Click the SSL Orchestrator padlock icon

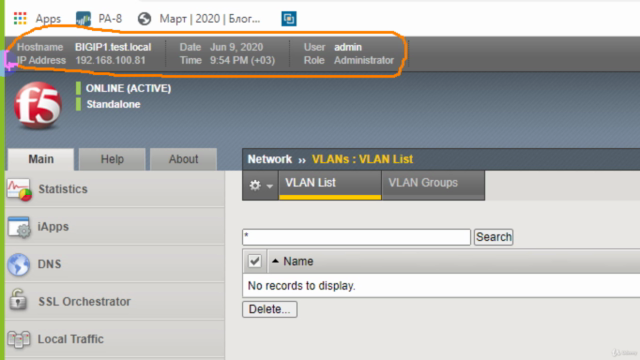pyautogui.click(x=18, y=300)
